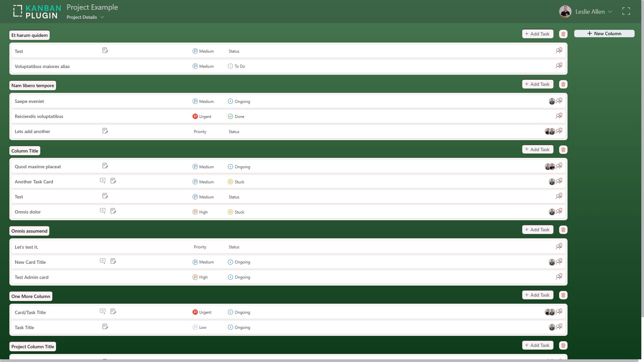
Task: Add a task to Omnis assumend column
Action: point(537,229)
